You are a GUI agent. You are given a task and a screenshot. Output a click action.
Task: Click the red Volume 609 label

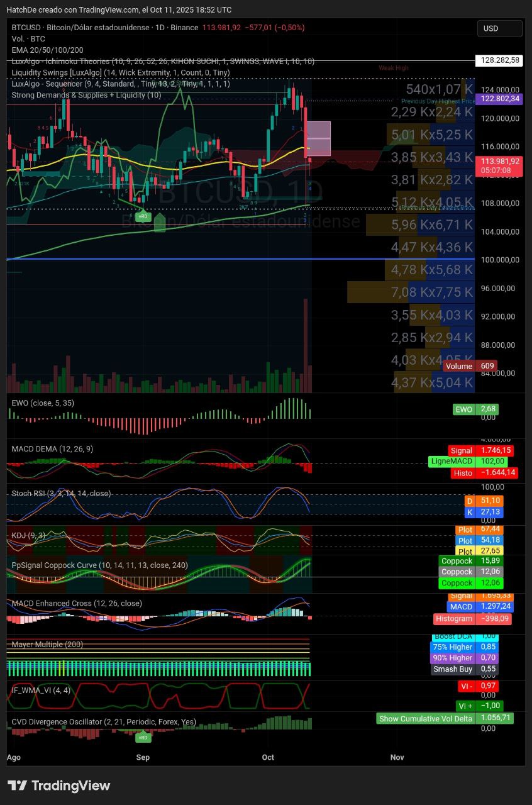[x=470, y=366]
